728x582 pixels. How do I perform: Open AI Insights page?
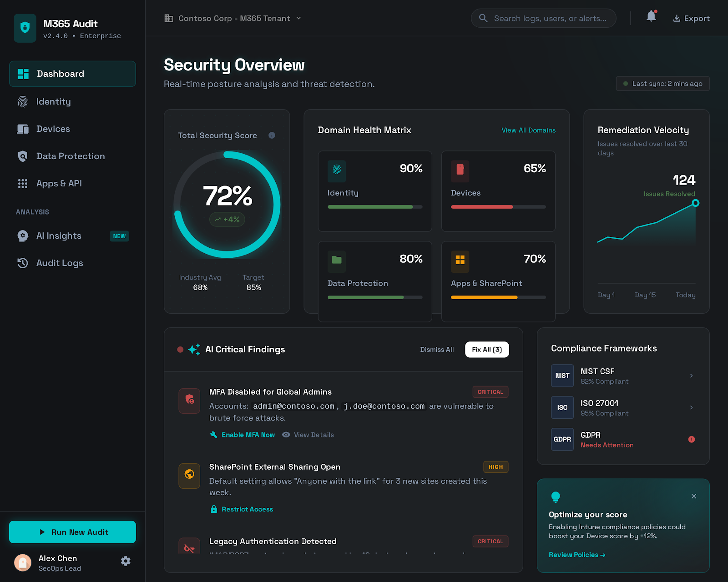coord(72,236)
